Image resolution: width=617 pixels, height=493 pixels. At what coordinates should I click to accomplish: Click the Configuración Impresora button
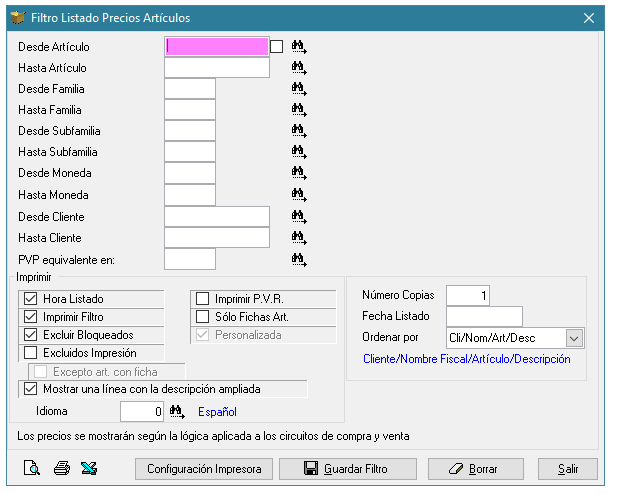click(204, 468)
